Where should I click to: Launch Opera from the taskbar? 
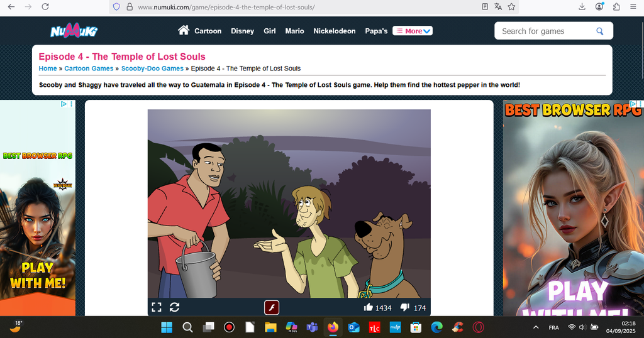point(478,327)
